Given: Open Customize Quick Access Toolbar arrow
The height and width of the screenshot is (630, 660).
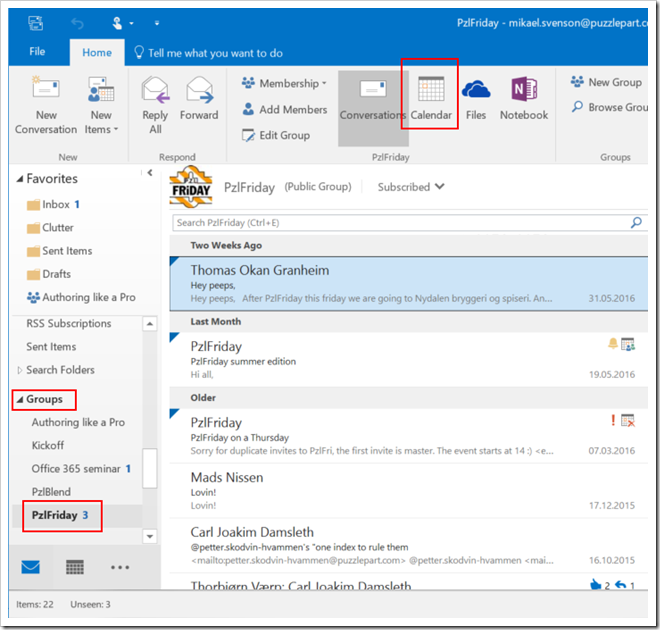Looking at the screenshot, I should [x=157, y=24].
